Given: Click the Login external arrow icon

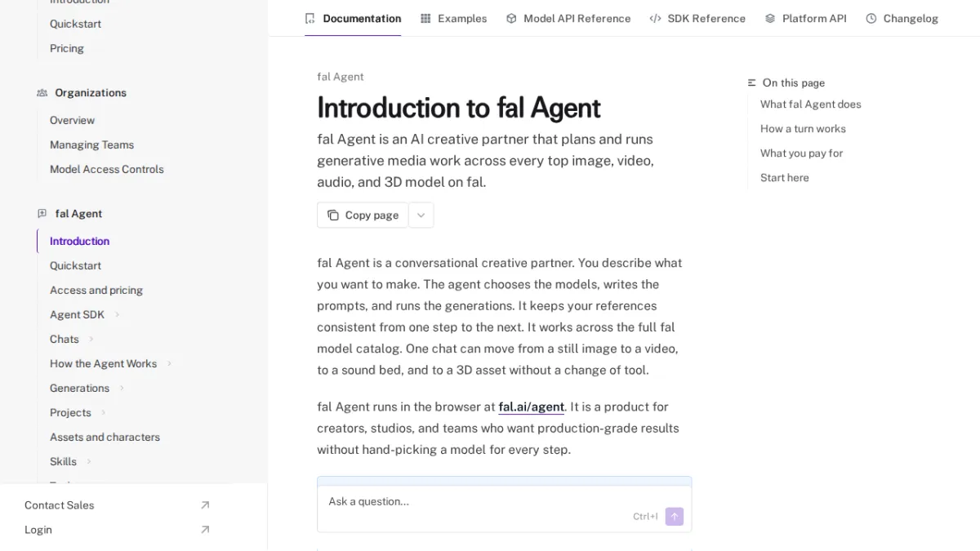Looking at the screenshot, I should pos(205,530).
